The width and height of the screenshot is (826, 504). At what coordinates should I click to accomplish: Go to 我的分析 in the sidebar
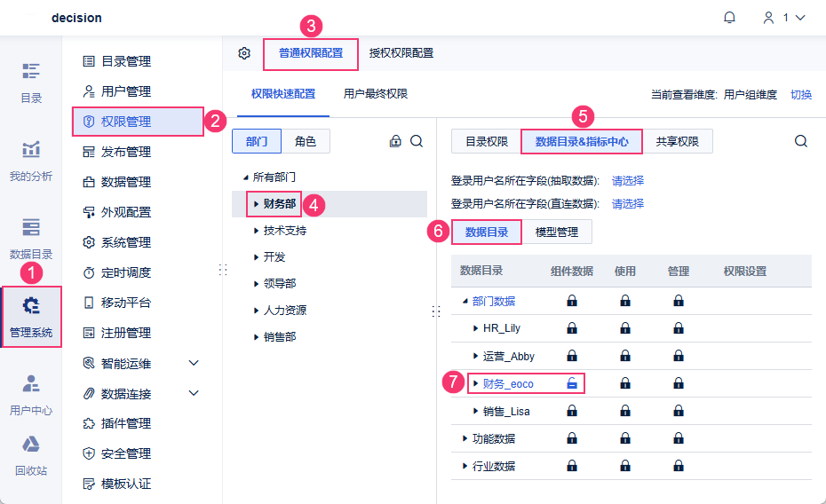pos(31,161)
